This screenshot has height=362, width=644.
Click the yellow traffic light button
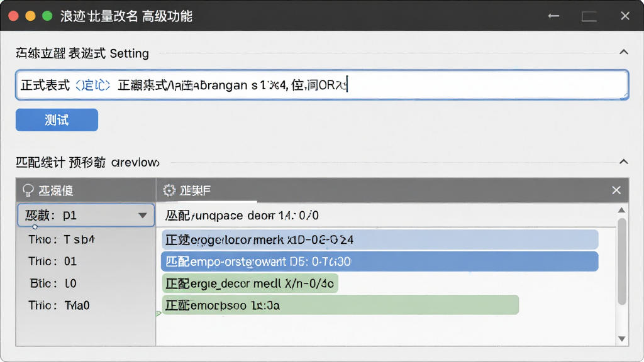click(30, 16)
